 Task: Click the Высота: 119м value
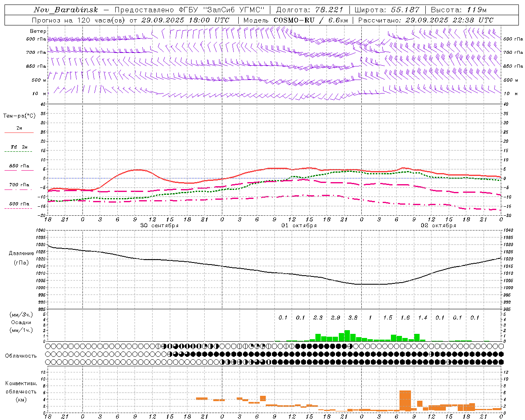(459, 10)
